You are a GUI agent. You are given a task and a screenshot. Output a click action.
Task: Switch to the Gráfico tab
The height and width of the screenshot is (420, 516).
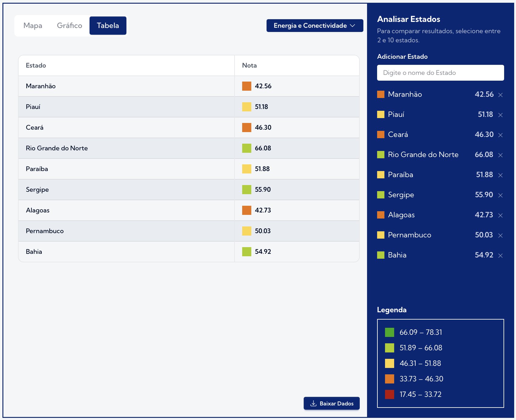tap(69, 26)
